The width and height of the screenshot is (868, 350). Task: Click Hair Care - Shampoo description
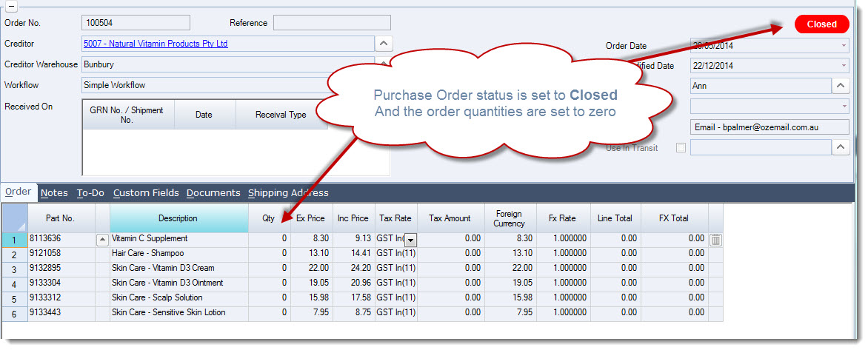coord(178,253)
